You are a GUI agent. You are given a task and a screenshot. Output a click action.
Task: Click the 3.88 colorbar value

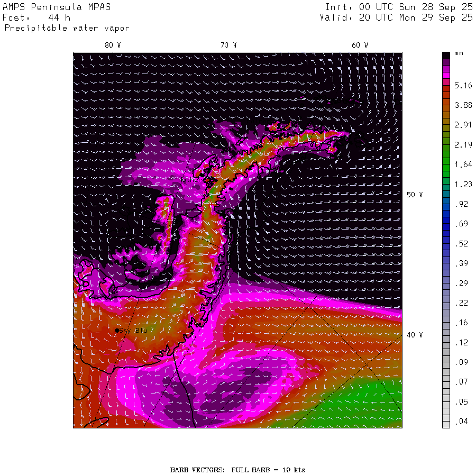tap(463, 105)
